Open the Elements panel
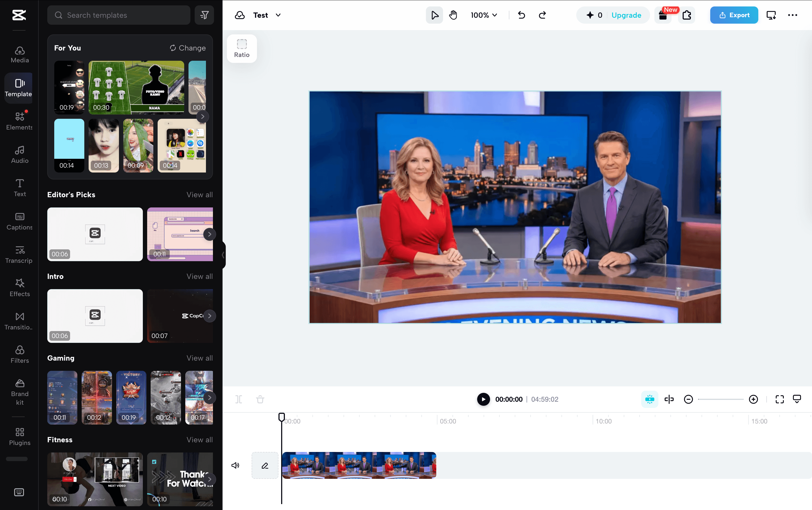This screenshot has width=812, height=510. click(x=20, y=121)
